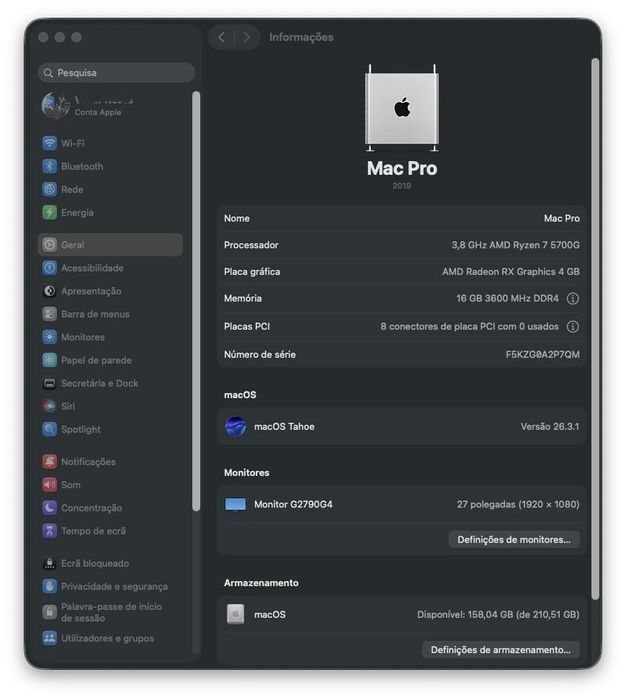
Task: Click the Informações window title
Action: point(301,37)
